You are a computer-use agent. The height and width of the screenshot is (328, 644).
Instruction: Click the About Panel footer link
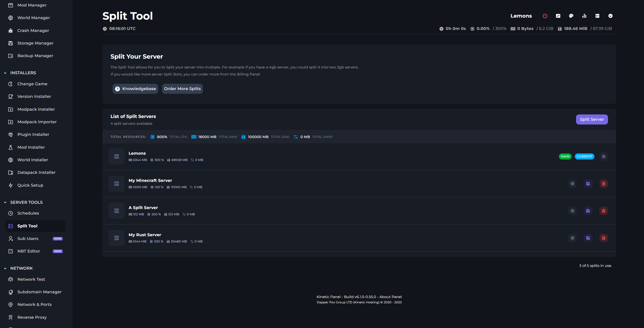point(390,297)
